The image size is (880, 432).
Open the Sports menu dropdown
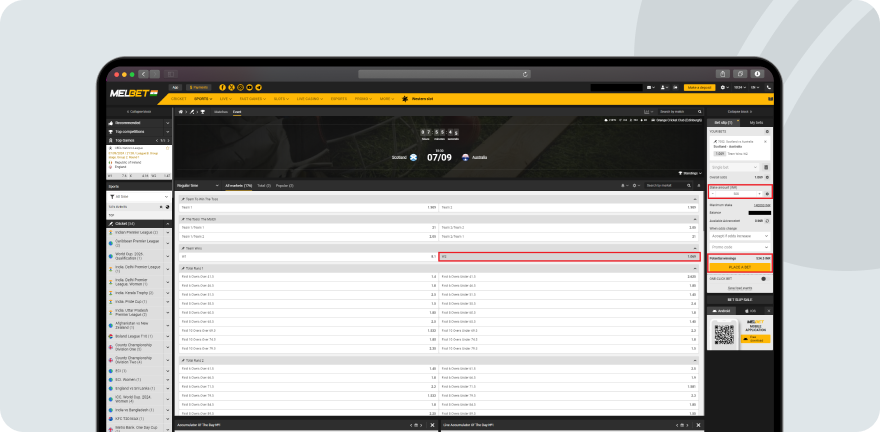(x=203, y=99)
